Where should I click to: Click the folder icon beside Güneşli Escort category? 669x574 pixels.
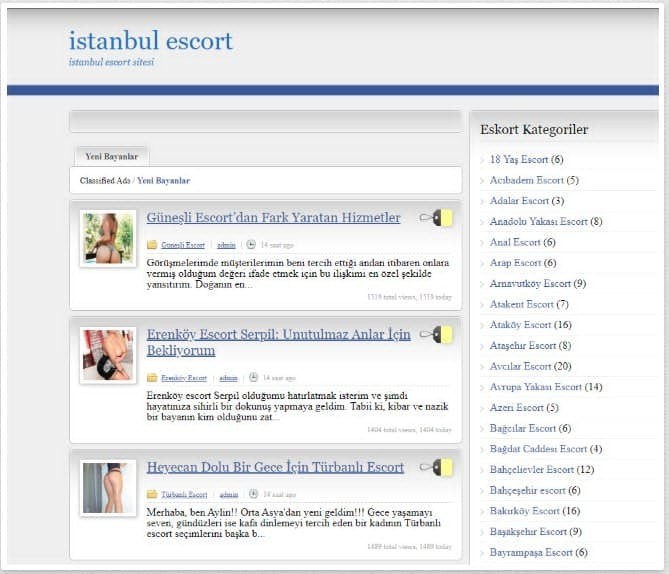click(x=152, y=245)
